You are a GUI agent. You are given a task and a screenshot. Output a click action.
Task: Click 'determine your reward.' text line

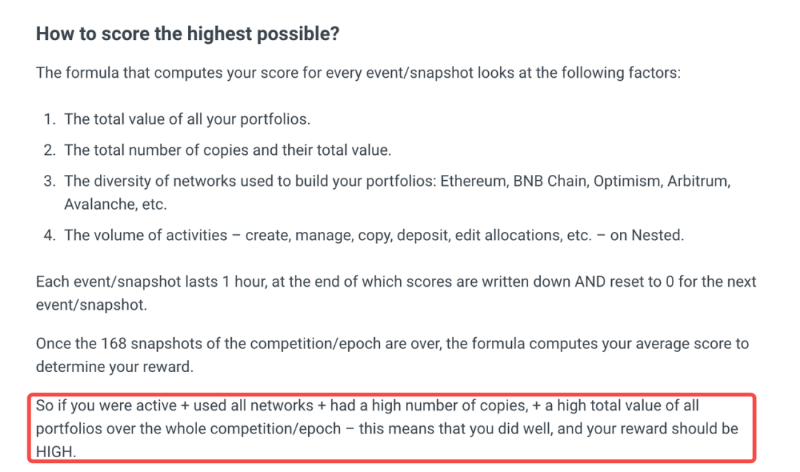[115, 366]
